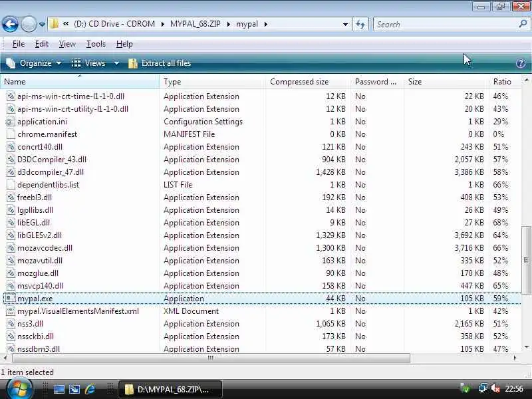This screenshot has width=532, height=399.
Task: Click the Search input field
Action: (446, 25)
